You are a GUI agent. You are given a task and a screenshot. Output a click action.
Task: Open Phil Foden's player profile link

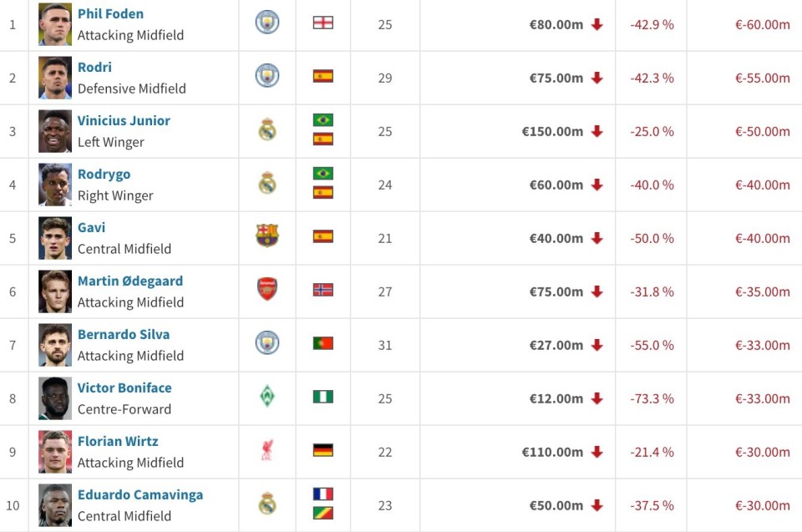click(110, 14)
